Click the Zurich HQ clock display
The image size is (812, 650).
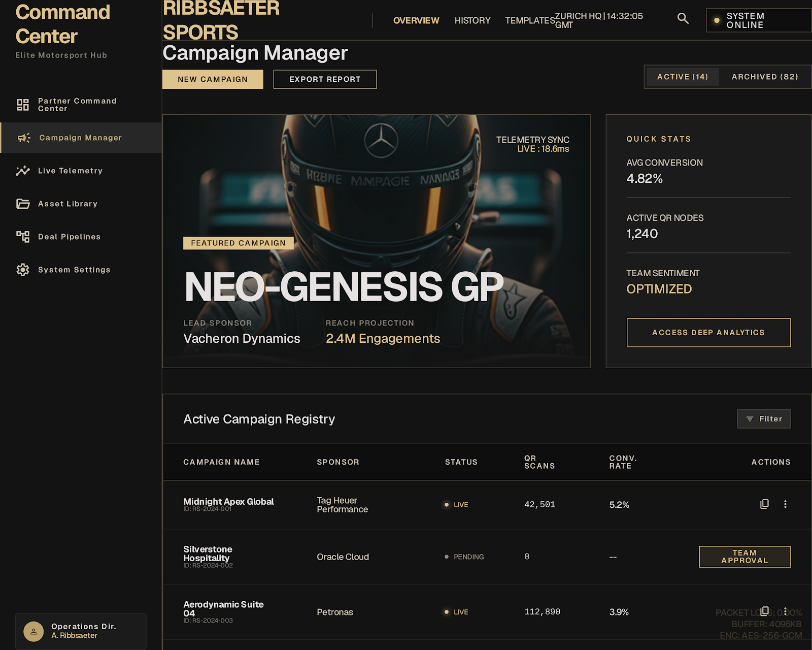point(599,20)
